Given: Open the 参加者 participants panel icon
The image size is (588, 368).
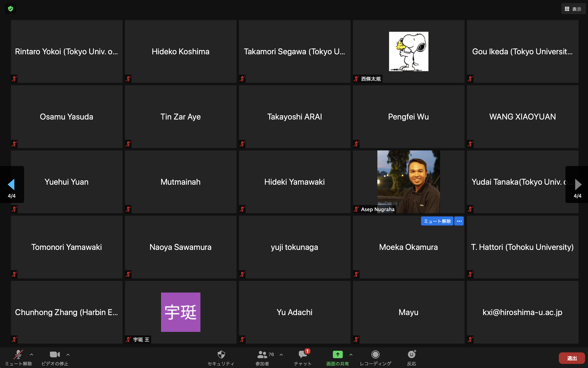Looking at the screenshot, I should [262, 354].
